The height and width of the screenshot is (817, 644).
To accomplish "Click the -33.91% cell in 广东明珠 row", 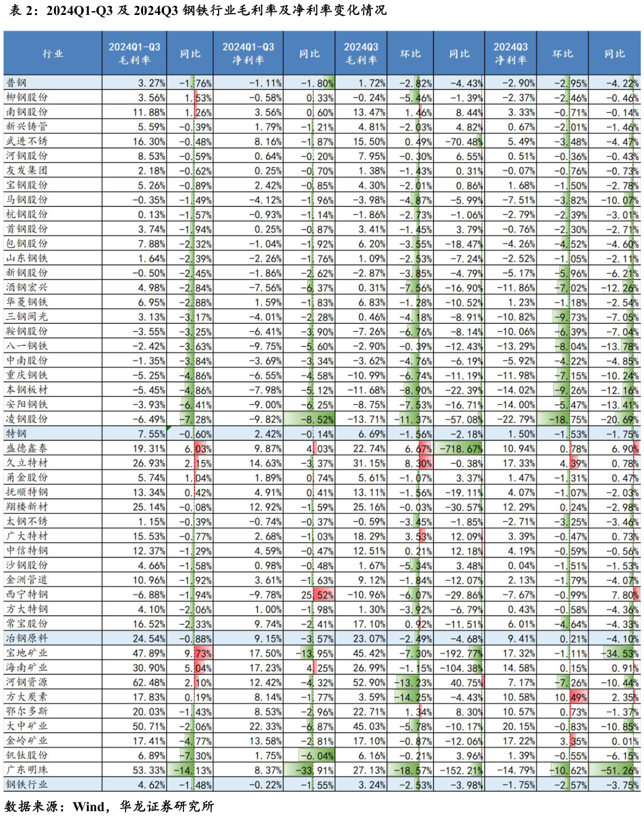I will (x=309, y=770).
